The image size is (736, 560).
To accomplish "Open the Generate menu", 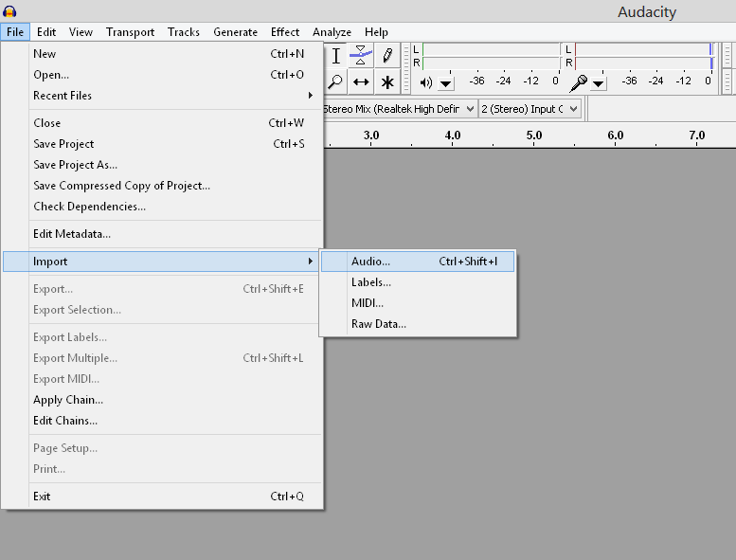I will click(x=235, y=32).
